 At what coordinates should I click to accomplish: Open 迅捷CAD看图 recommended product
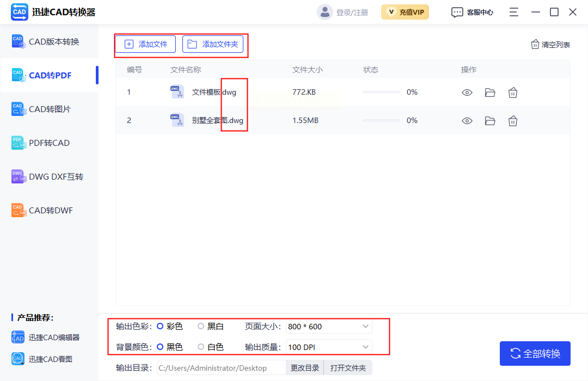(41, 359)
